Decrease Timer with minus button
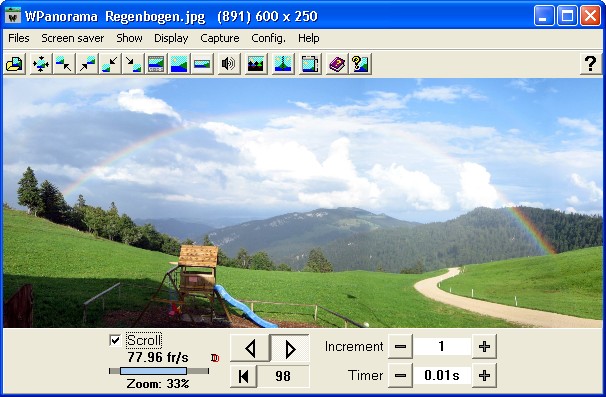 coord(400,375)
